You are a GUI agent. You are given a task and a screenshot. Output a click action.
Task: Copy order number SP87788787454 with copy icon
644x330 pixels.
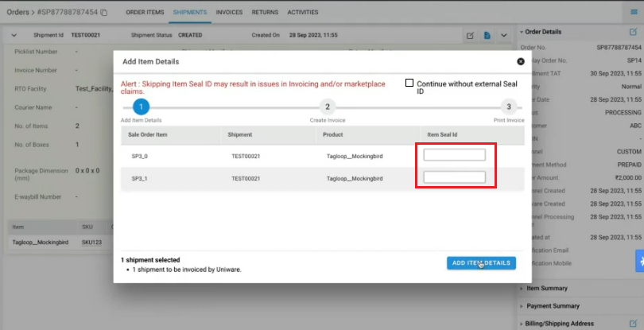pyautogui.click(x=104, y=13)
